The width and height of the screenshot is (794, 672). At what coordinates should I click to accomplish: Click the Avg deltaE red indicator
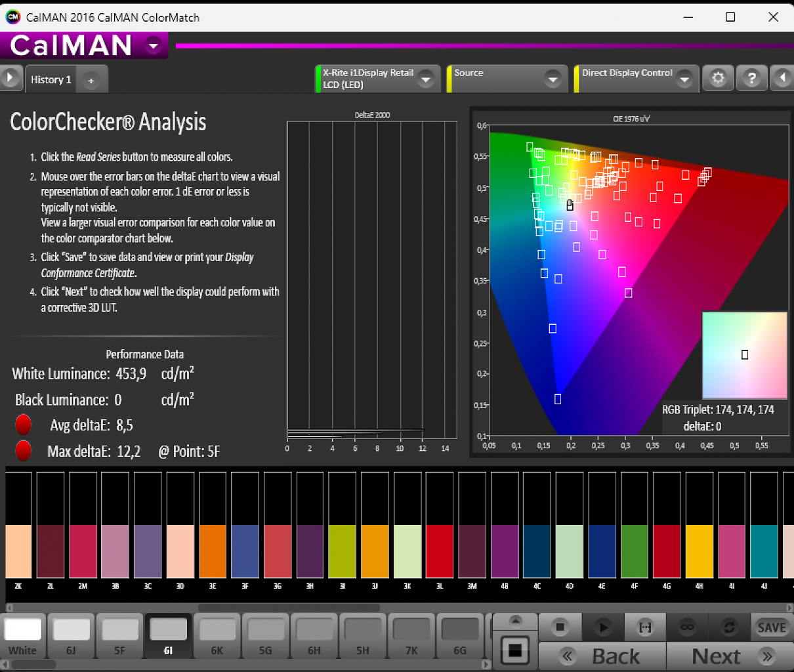23,425
